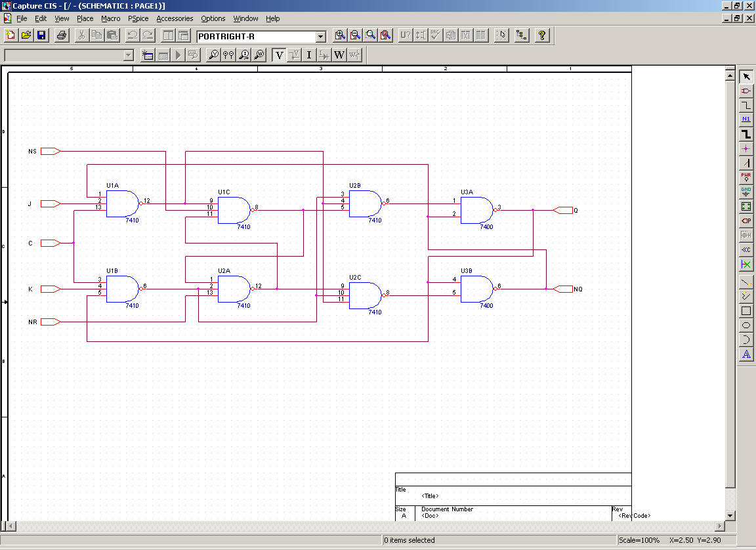Select the Place Ellipse tool
This screenshot has height=550, width=756.
point(746,326)
